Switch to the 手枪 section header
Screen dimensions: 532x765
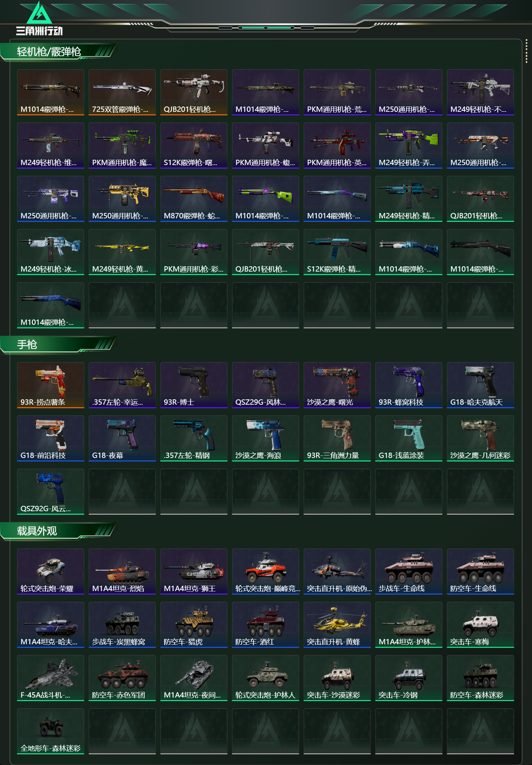27,344
